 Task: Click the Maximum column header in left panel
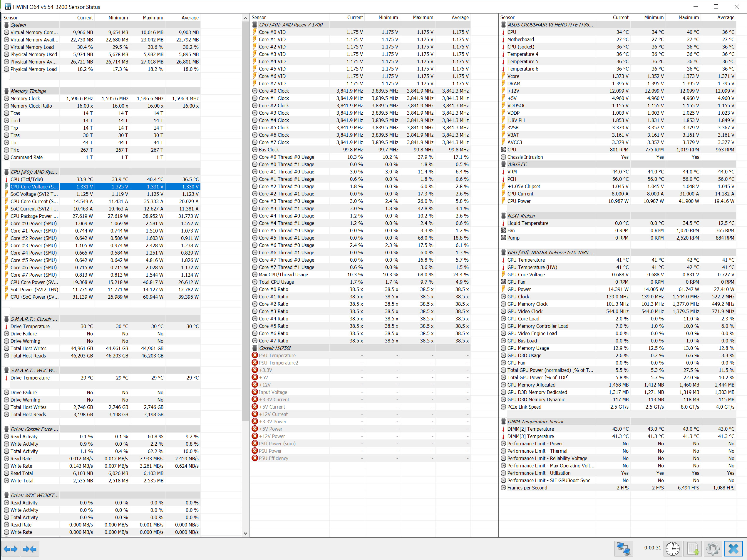coord(153,18)
